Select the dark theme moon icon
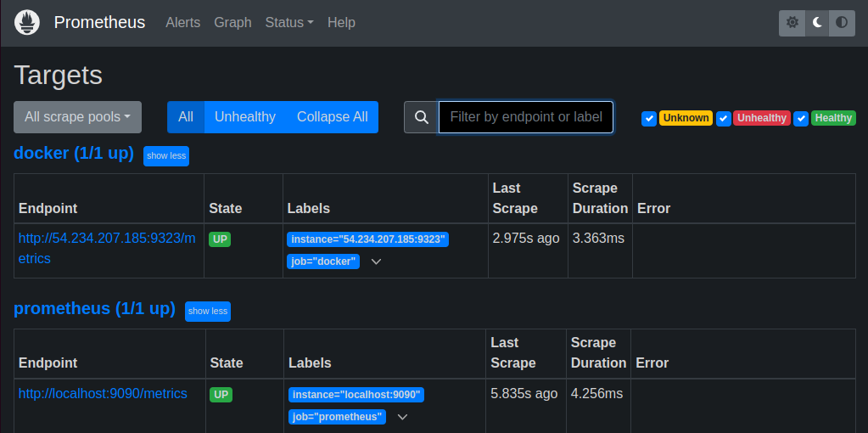Viewport: 868px width, 433px height. (x=817, y=23)
